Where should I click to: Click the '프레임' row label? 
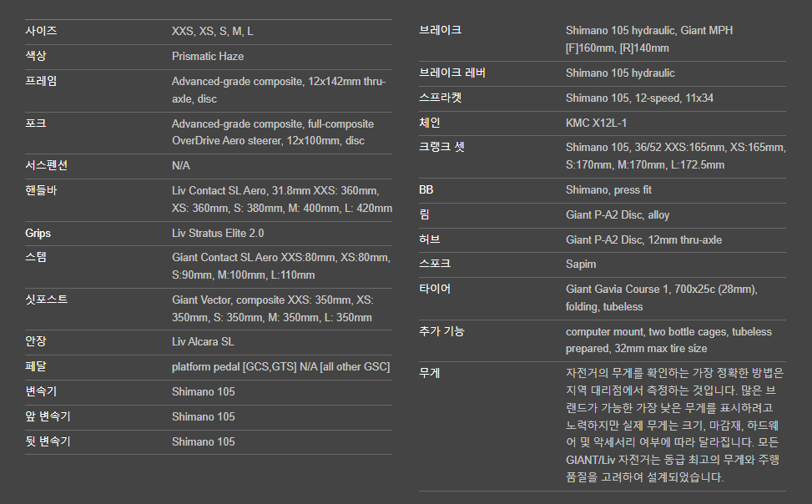point(41,81)
